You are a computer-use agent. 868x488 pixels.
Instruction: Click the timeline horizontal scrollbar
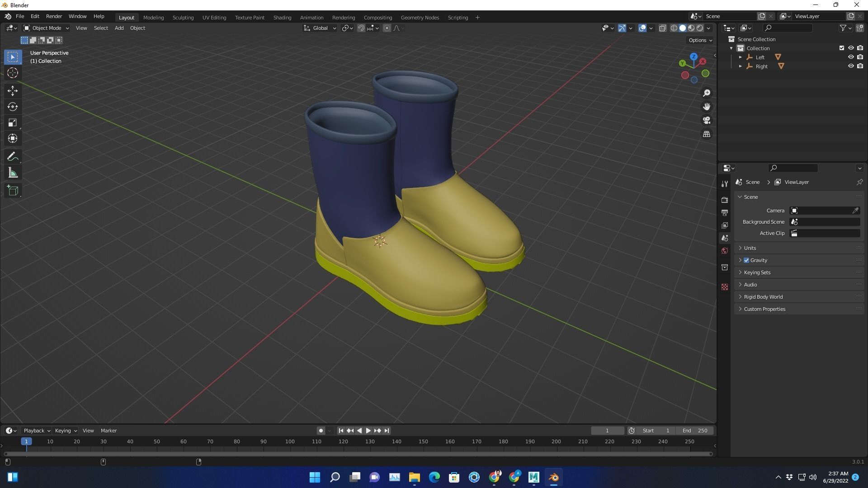pyautogui.click(x=358, y=454)
